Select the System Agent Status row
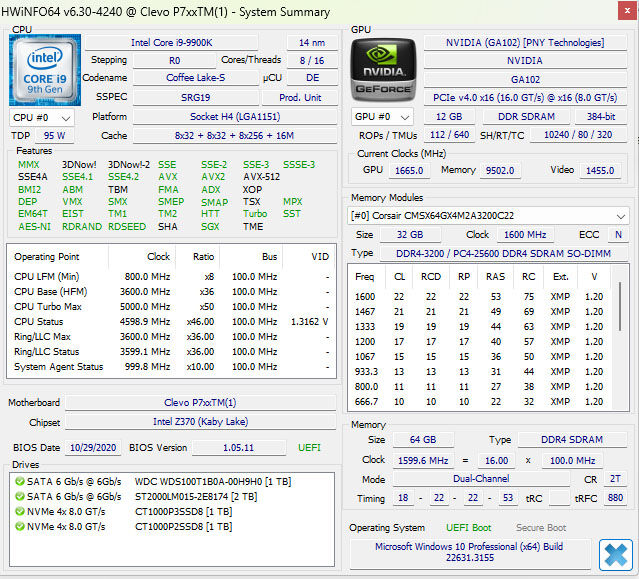 (x=172, y=367)
